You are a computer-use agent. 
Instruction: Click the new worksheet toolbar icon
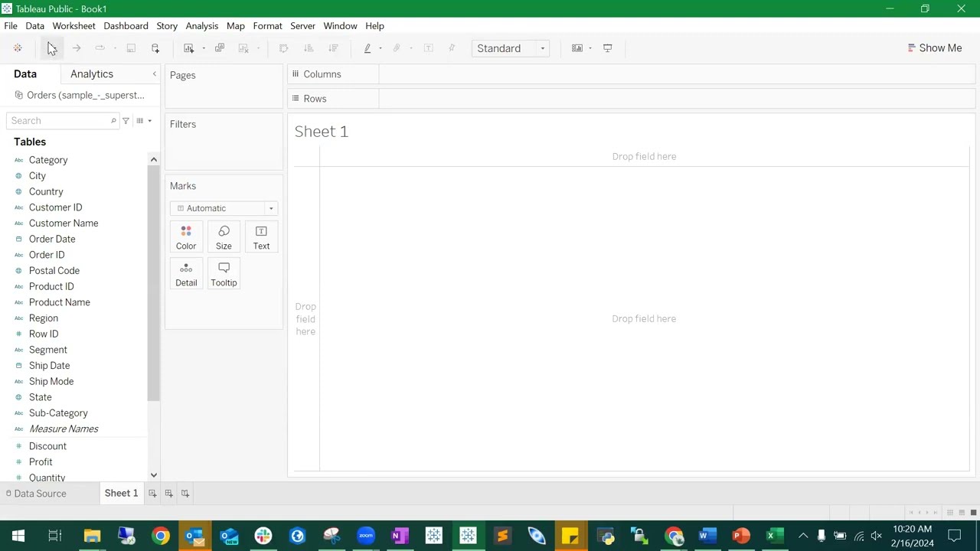point(189,48)
